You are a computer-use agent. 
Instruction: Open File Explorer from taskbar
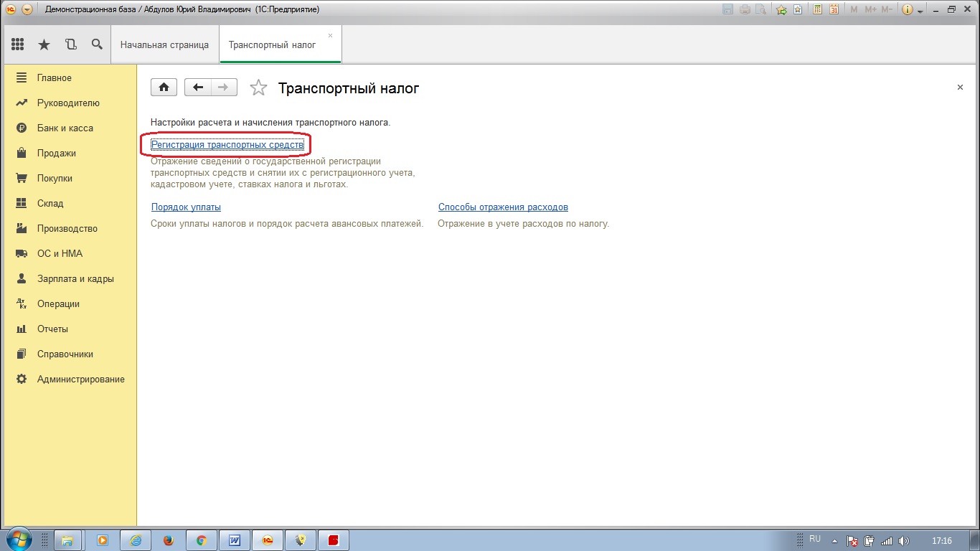coord(67,540)
